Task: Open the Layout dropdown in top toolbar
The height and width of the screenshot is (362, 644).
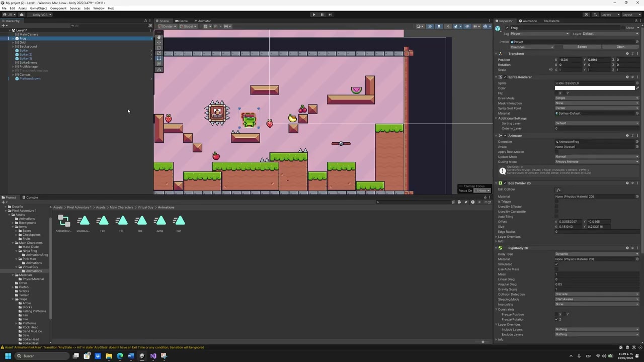Action: pos(630,15)
